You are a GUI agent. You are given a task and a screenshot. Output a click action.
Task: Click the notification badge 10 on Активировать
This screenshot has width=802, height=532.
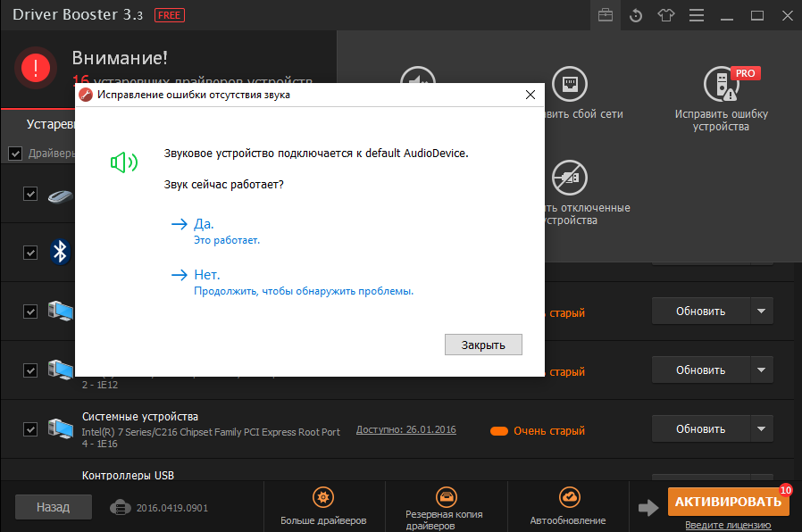(x=786, y=490)
